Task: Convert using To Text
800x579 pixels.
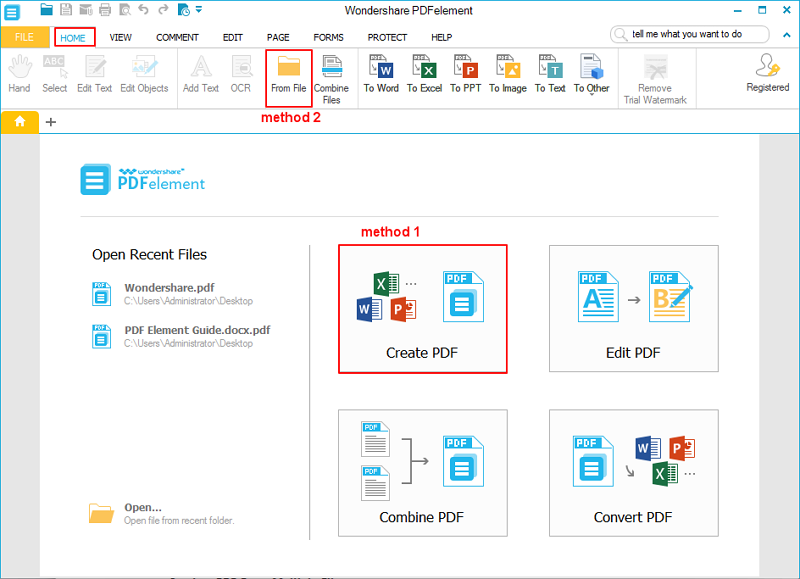Action: tap(550, 74)
